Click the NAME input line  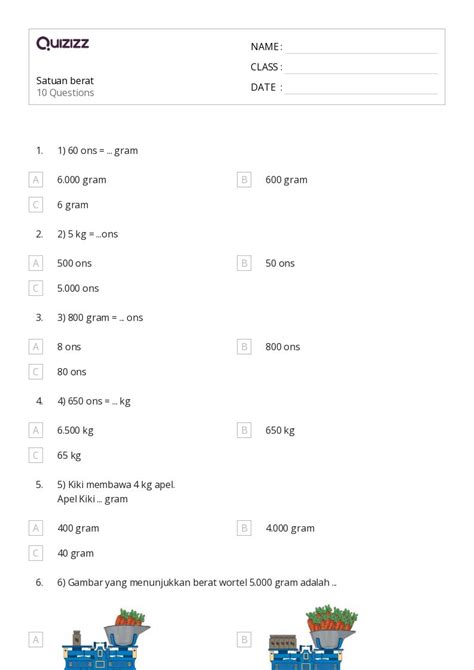point(361,48)
